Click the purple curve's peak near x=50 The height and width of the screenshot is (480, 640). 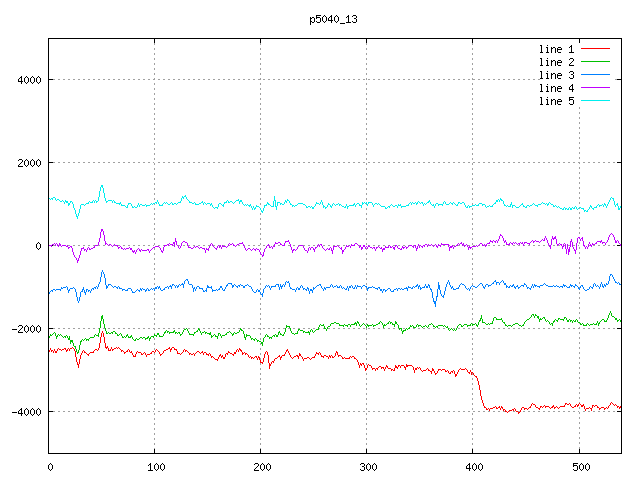[102, 230]
